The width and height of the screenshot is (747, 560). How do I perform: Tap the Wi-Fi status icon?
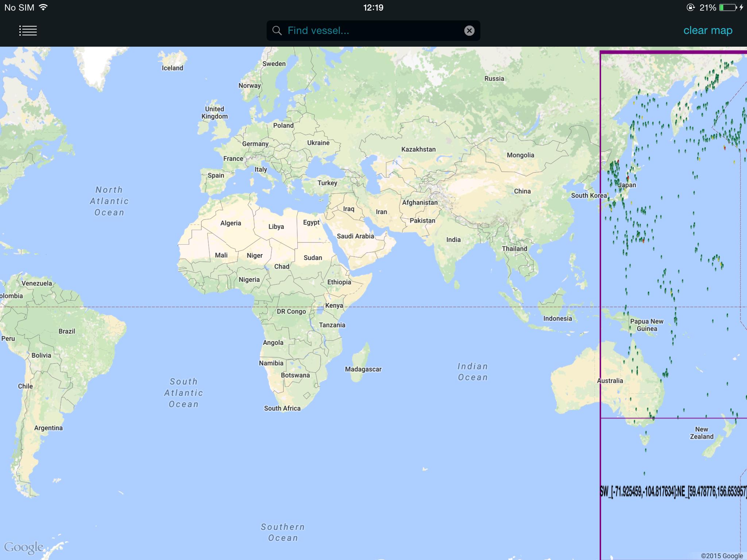43,7
